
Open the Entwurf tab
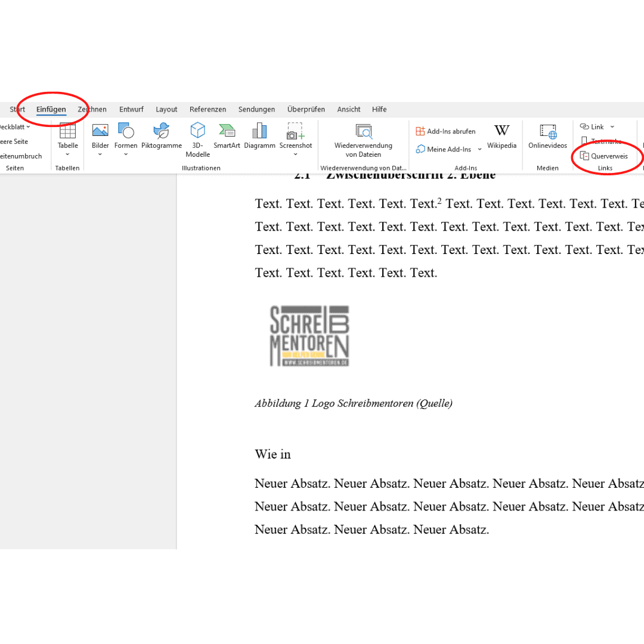click(131, 109)
